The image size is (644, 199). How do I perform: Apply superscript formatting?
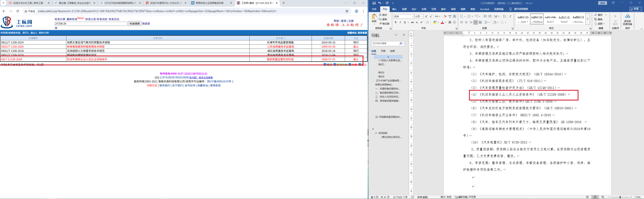point(421,22)
